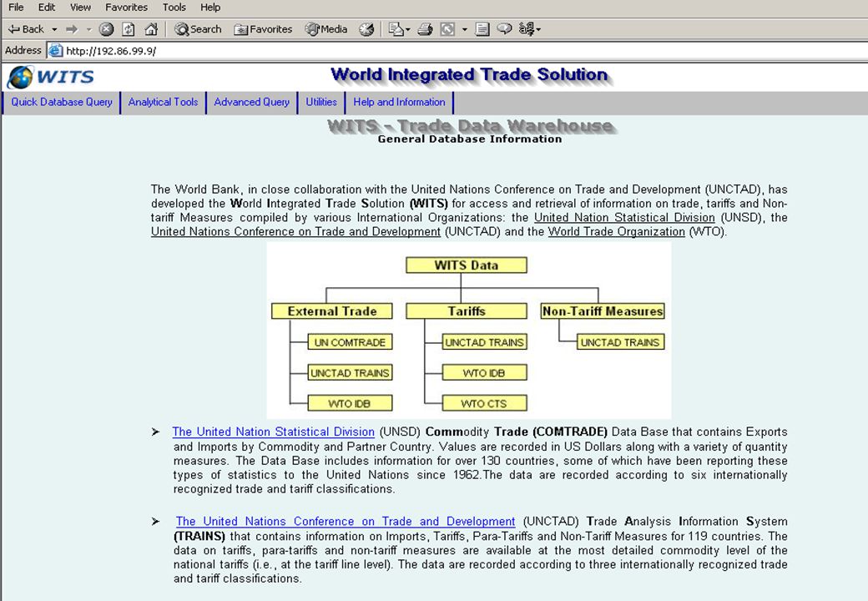Image resolution: width=868 pixels, height=601 pixels.
Task: Go to the Home page icon
Action: [151, 29]
